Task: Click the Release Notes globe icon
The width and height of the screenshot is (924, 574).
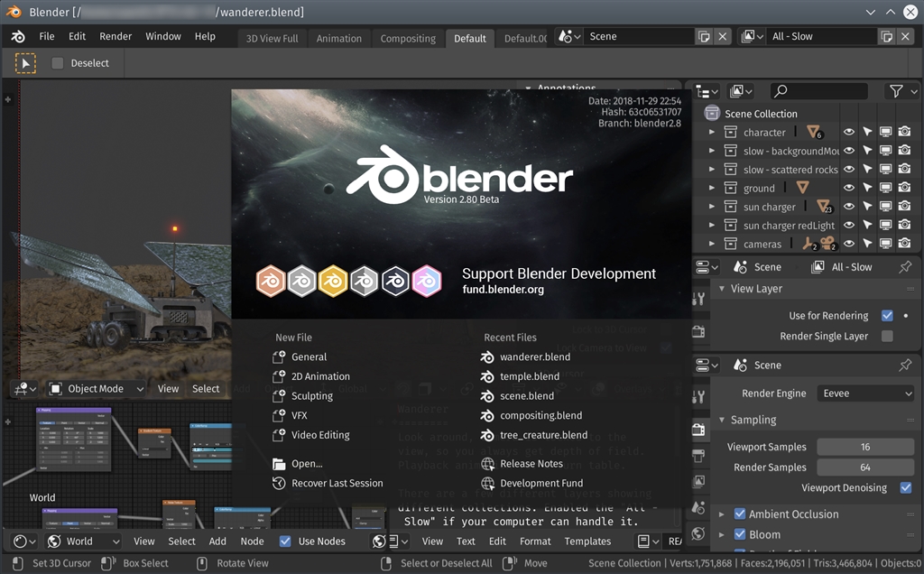Action: 487,464
